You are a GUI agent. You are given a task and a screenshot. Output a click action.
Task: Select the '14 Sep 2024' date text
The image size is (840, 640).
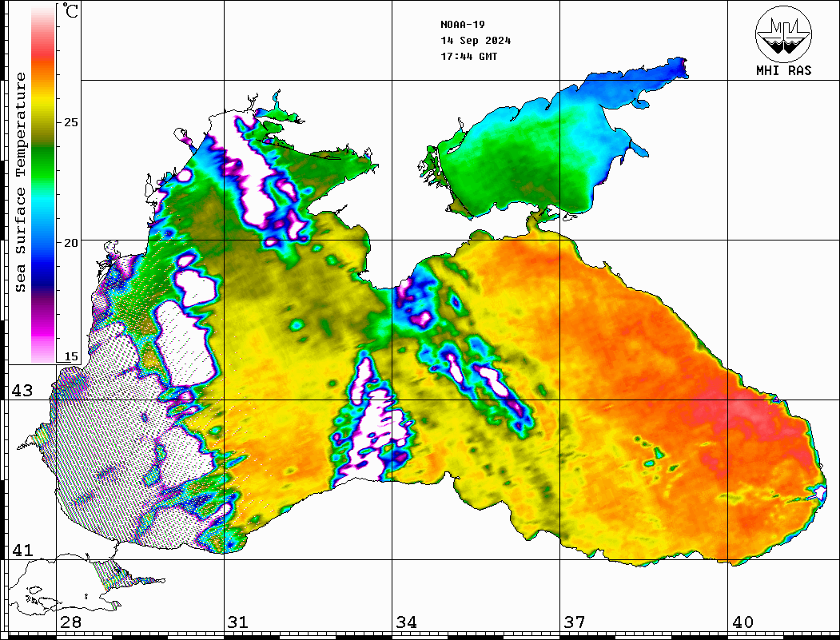pos(476,41)
